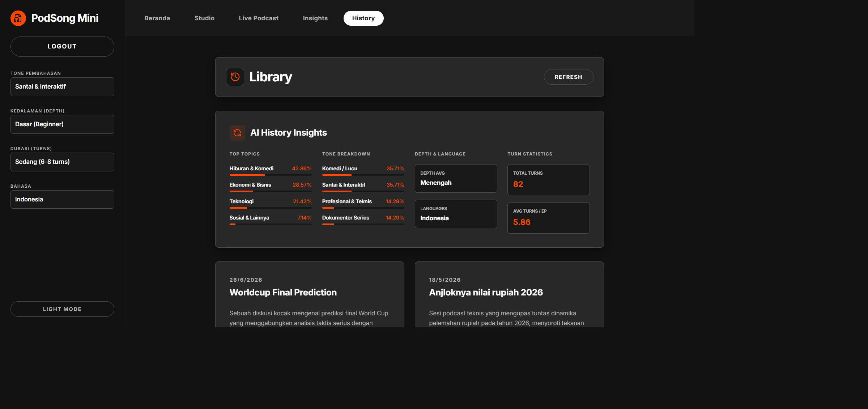Click the Profesional & Teknis tone label
Screen dimensions: 868x409
tap(347, 201)
